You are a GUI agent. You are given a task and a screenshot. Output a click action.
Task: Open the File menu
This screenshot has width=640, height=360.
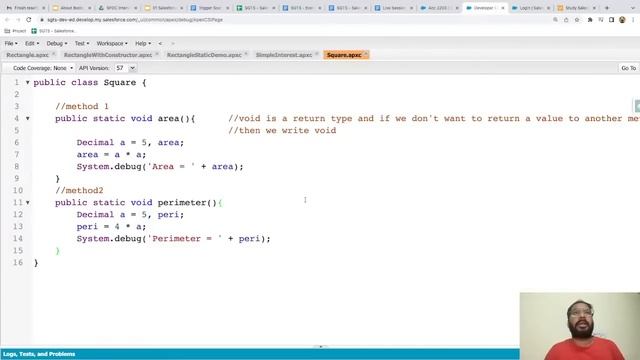pos(11,43)
